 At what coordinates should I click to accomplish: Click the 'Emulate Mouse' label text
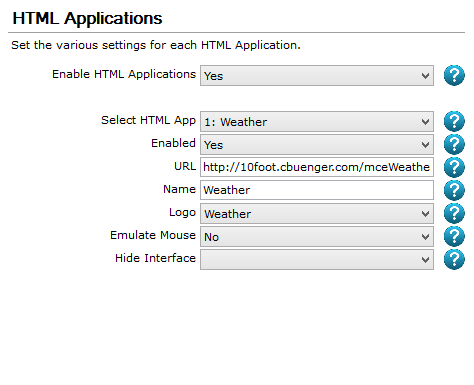click(153, 235)
